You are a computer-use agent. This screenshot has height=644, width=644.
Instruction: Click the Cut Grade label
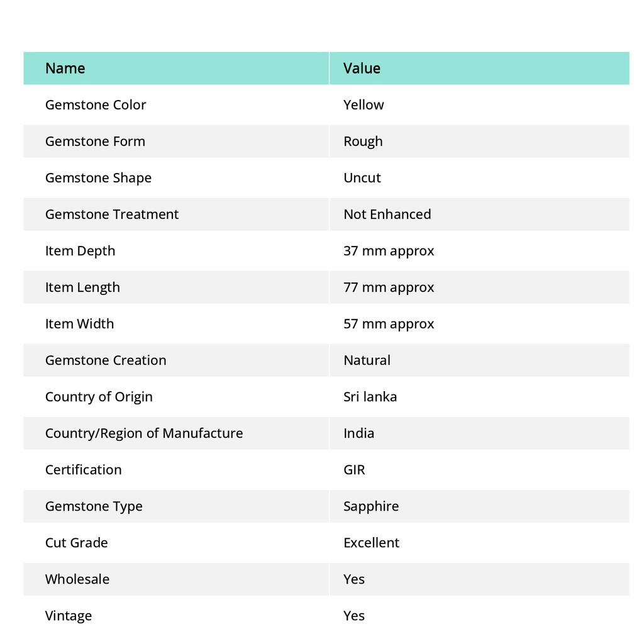tap(77, 543)
